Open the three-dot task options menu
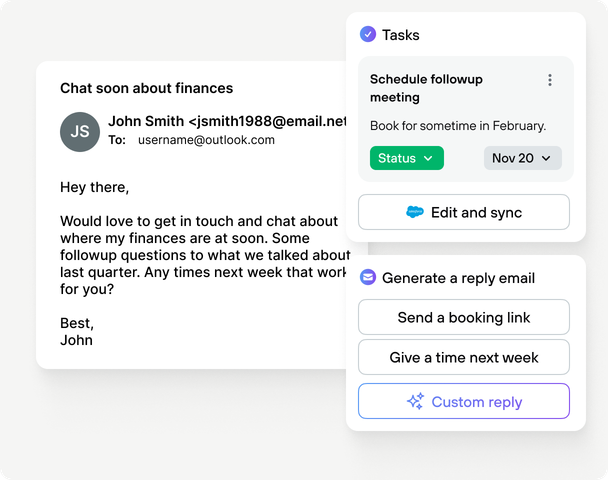 coord(549,80)
